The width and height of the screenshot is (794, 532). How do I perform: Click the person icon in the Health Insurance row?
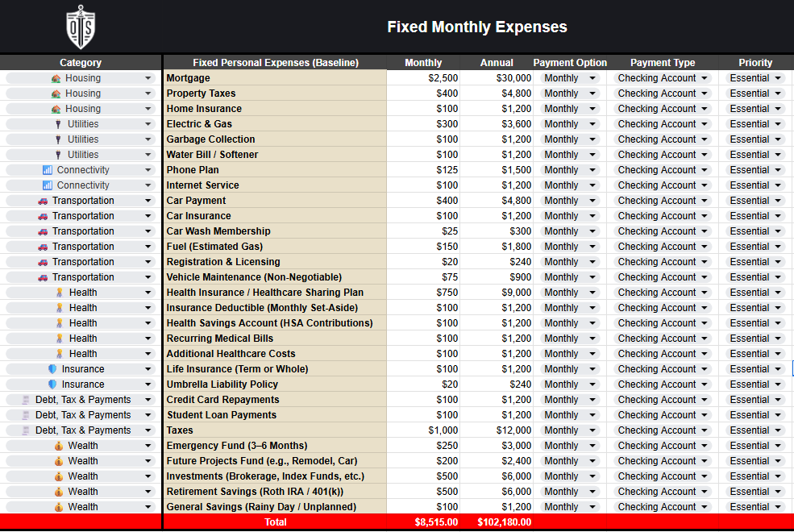(x=59, y=293)
